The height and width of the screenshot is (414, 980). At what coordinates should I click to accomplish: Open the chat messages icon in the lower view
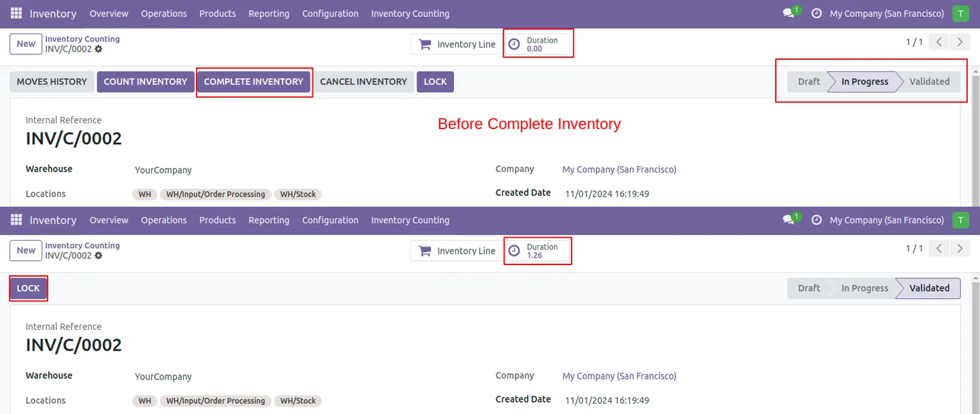click(x=789, y=220)
